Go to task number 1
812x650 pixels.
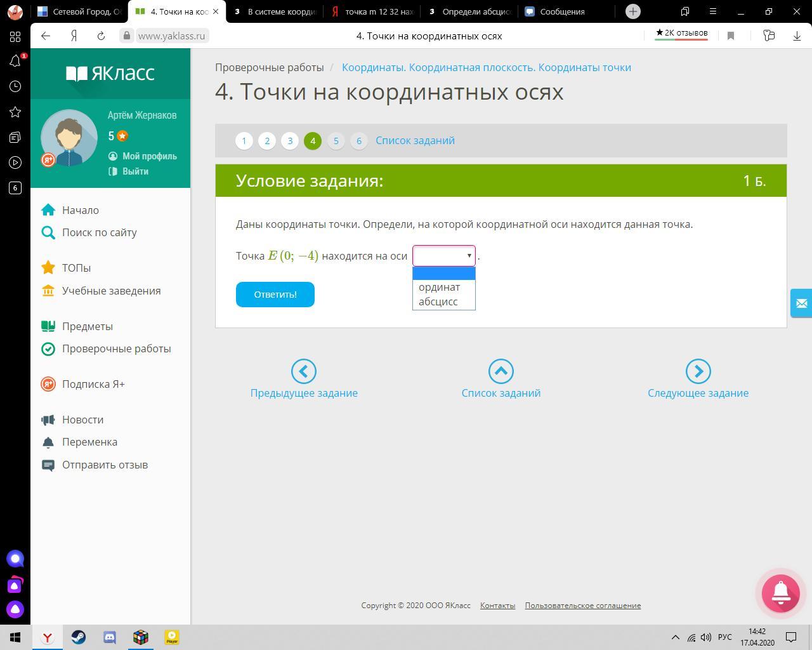pyautogui.click(x=244, y=141)
